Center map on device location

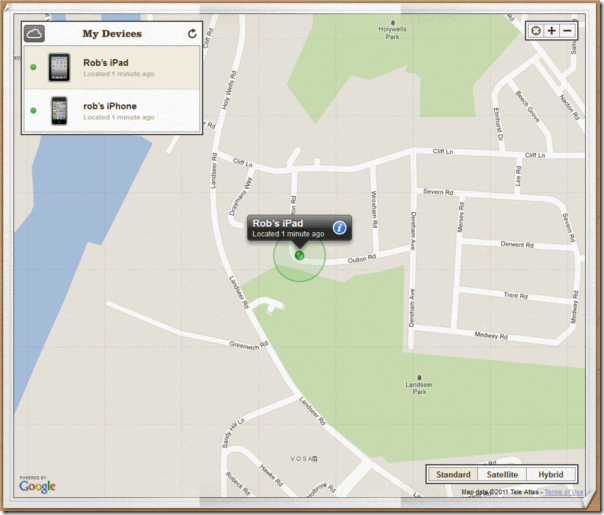click(x=535, y=31)
